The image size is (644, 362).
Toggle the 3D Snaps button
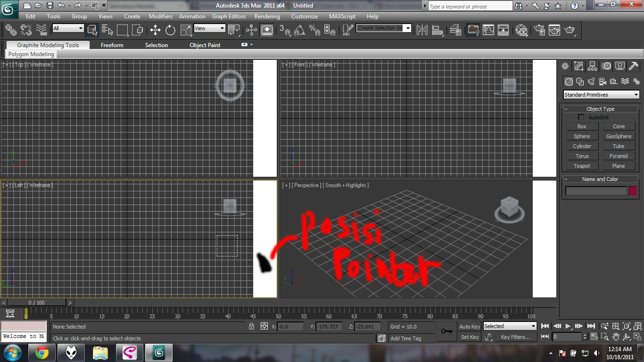[285, 30]
